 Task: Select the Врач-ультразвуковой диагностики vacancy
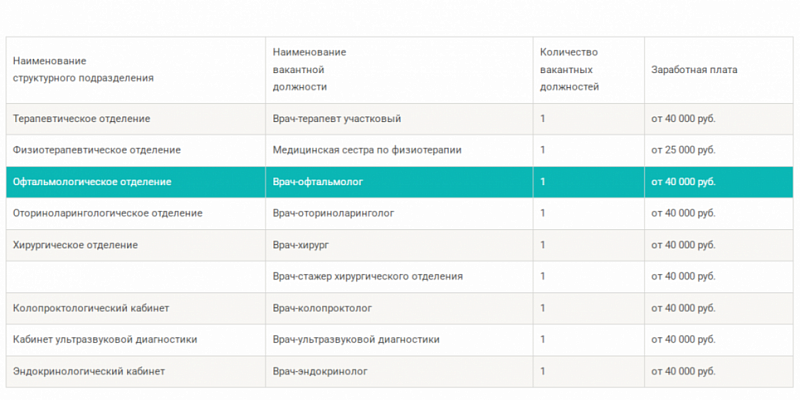click(x=356, y=339)
